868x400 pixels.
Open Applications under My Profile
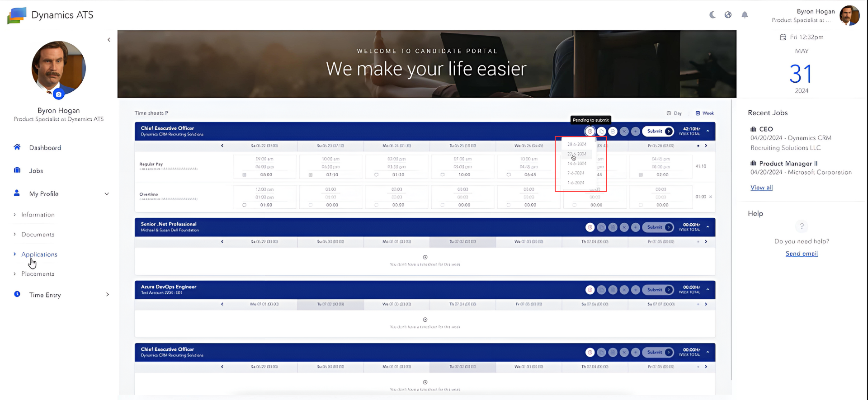pos(39,254)
